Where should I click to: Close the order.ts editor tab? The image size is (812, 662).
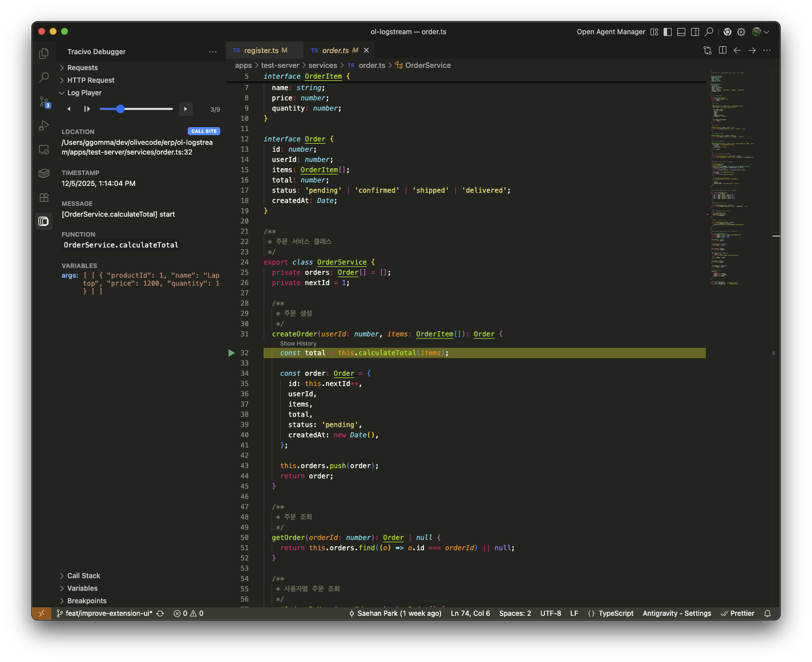(x=366, y=51)
